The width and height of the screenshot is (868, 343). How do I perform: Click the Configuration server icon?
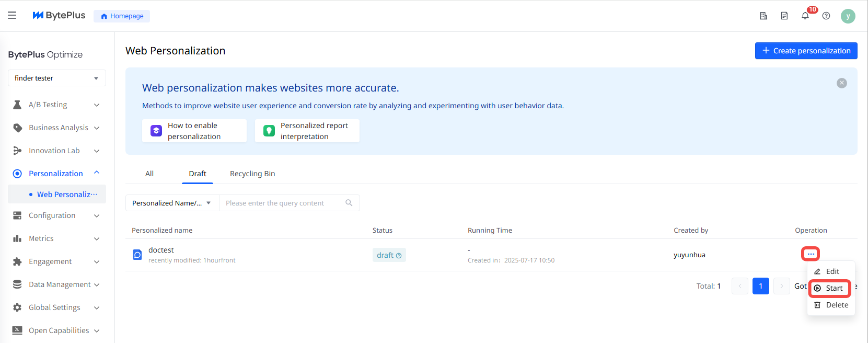17,215
